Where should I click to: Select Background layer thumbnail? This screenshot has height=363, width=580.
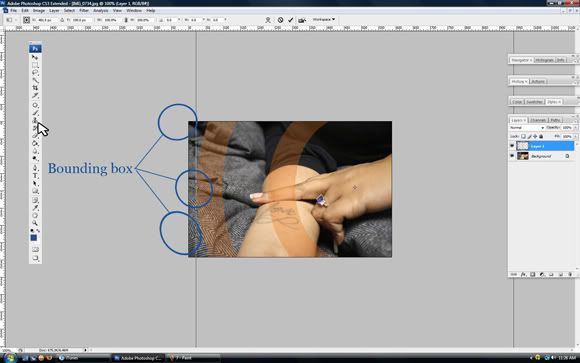522,156
